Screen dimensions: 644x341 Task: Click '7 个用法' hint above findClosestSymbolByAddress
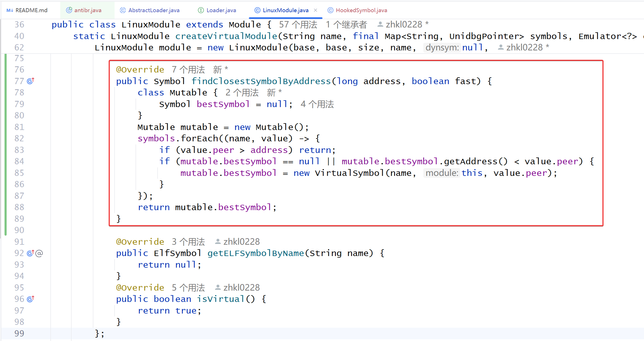(x=188, y=70)
